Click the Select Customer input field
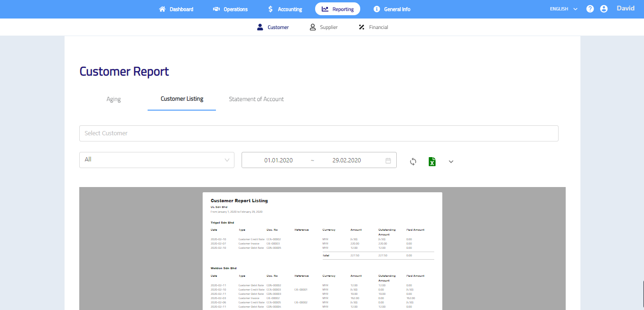Viewport: 644px width, 310px height. coord(318,133)
